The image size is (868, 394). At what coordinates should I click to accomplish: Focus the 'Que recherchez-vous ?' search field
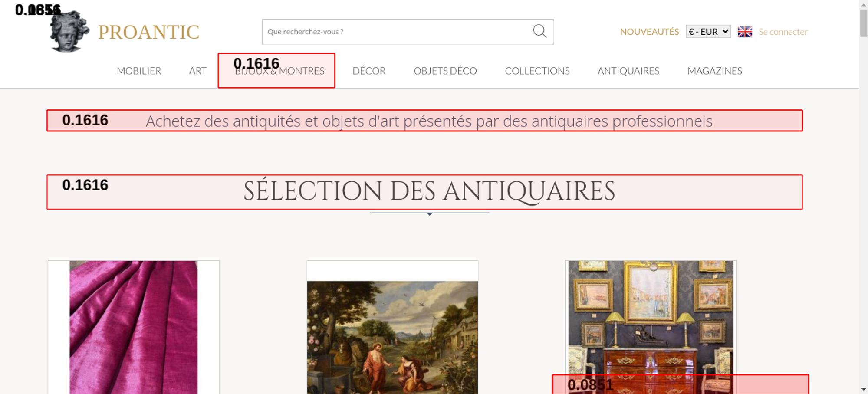pyautogui.click(x=395, y=32)
